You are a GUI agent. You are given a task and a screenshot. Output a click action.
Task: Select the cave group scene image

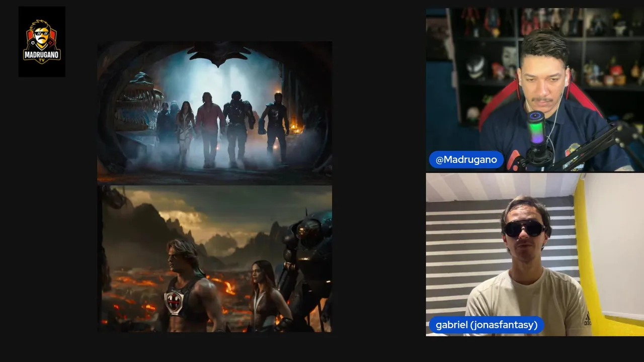click(x=215, y=113)
